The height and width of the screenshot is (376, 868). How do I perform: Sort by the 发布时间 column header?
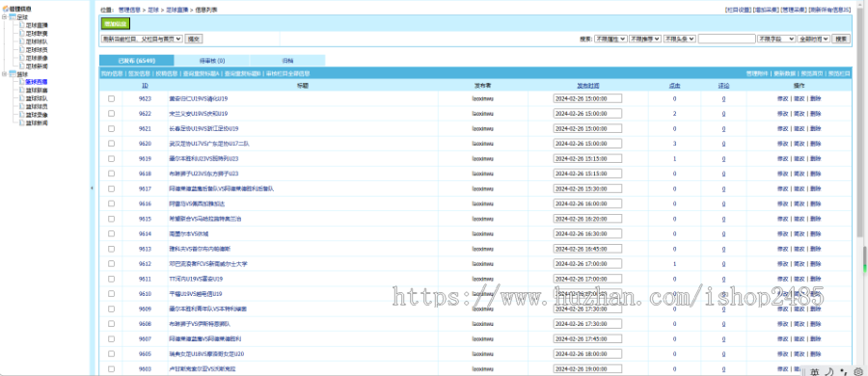(x=588, y=86)
